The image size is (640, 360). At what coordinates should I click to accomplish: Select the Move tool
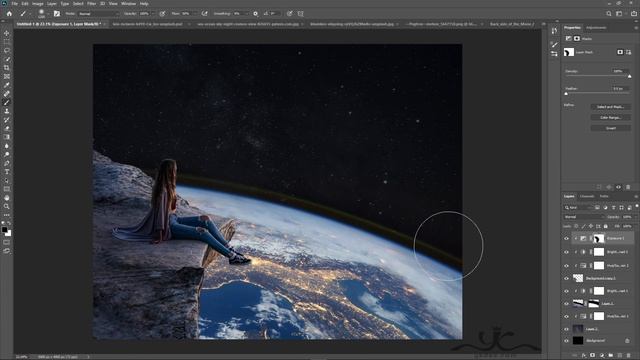(7, 33)
